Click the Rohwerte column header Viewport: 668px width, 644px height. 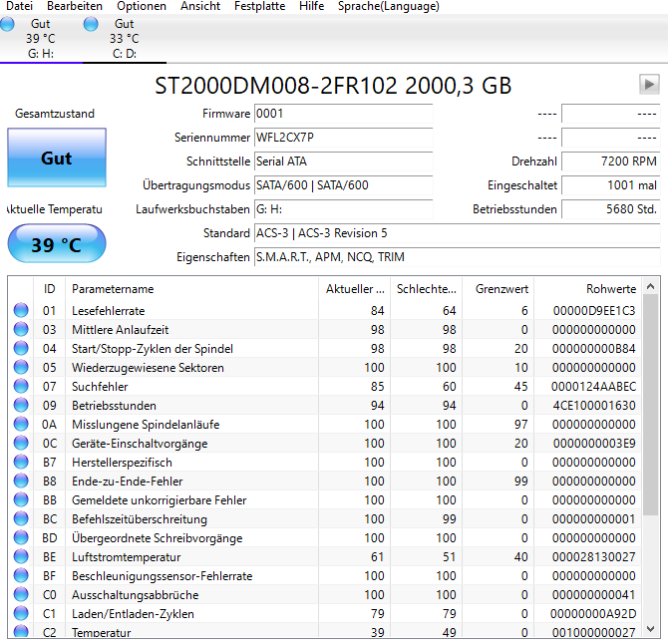(x=588, y=289)
